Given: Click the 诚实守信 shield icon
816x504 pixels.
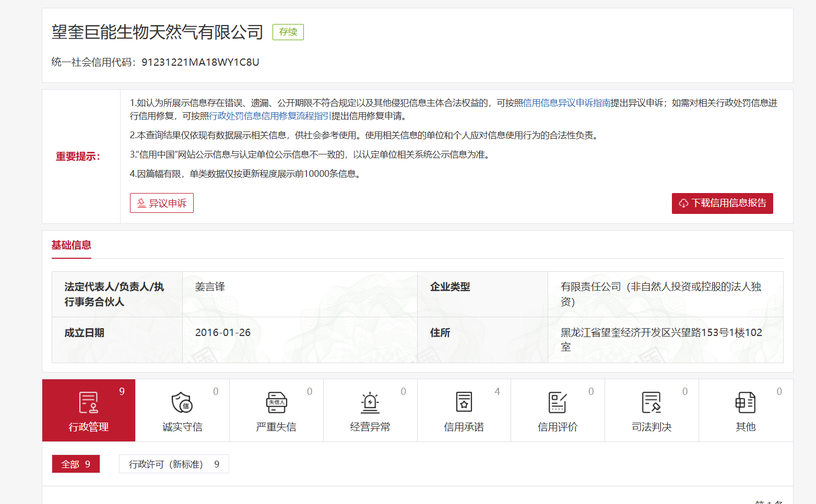Looking at the screenshot, I should [x=182, y=403].
